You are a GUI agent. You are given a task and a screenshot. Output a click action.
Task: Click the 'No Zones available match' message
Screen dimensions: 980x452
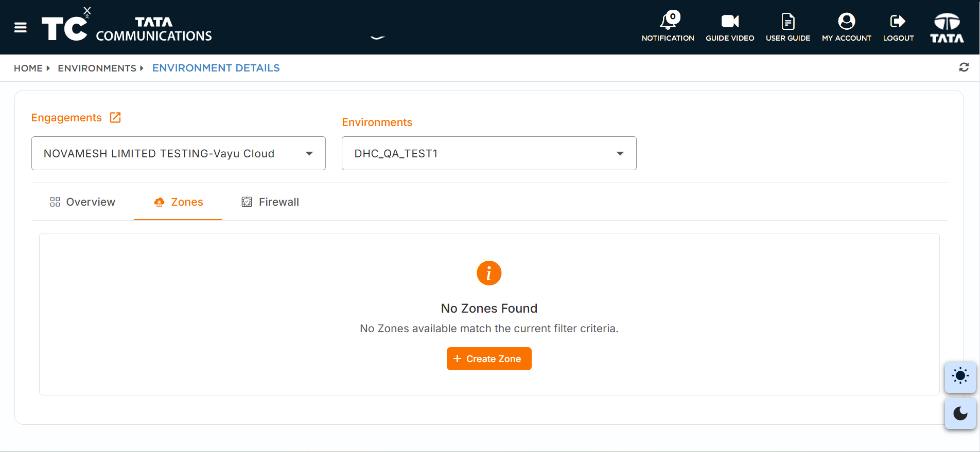click(489, 329)
